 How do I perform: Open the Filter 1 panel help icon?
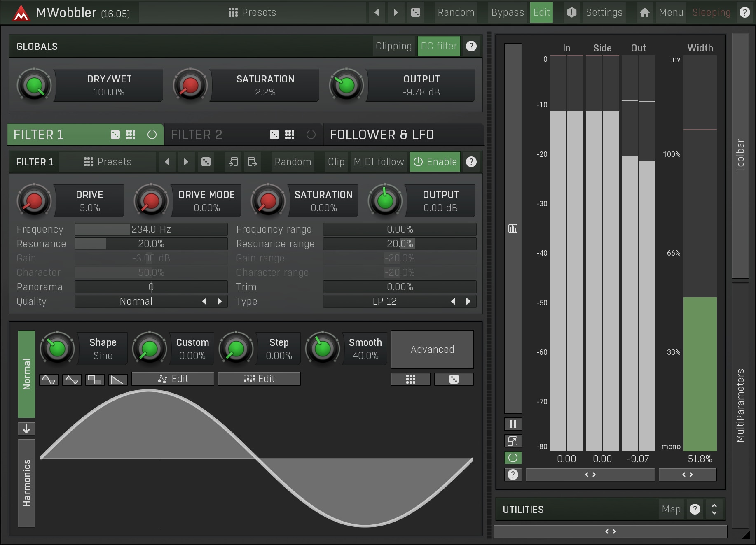pos(471,162)
